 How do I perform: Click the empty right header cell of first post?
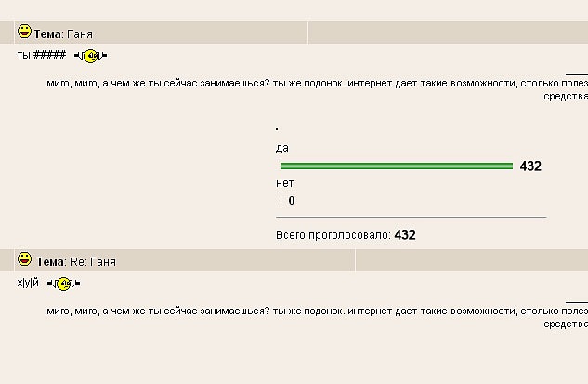tap(447, 33)
